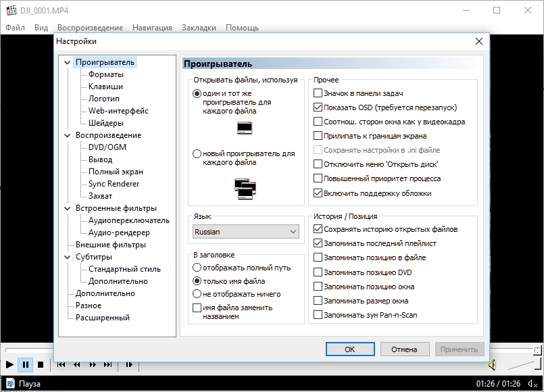Check 'Соотнош. сторон окна как у видеокадра'
Image resolution: width=544 pixels, height=392 pixels.
[x=318, y=122]
